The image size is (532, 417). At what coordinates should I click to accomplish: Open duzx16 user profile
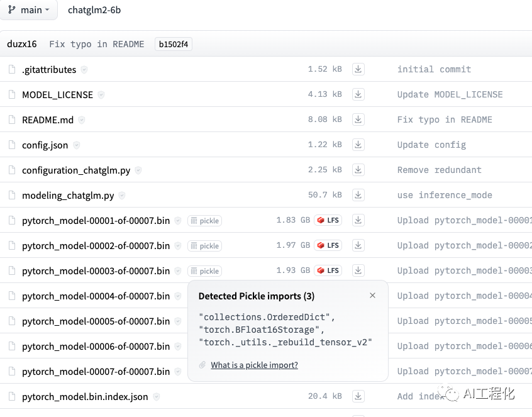click(x=22, y=44)
